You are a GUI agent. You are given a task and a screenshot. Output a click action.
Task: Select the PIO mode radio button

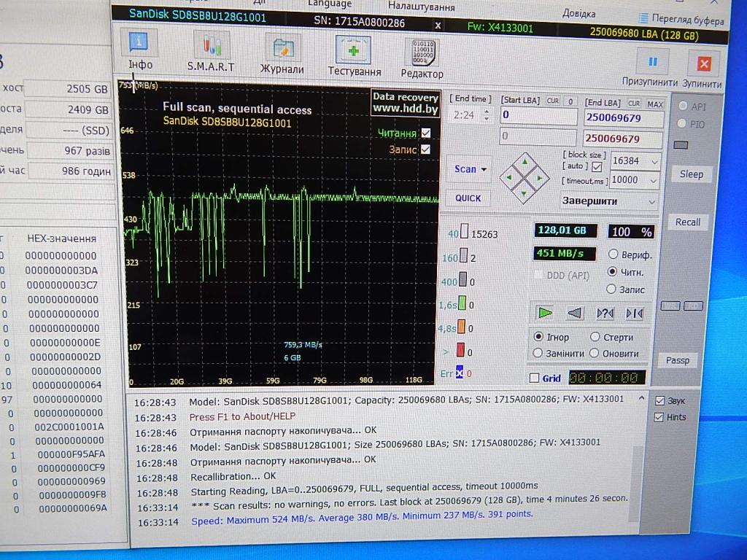(682, 123)
